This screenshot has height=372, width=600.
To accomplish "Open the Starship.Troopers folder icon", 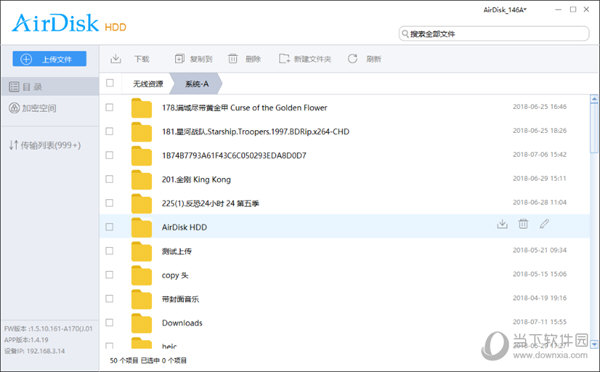I will coord(142,132).
